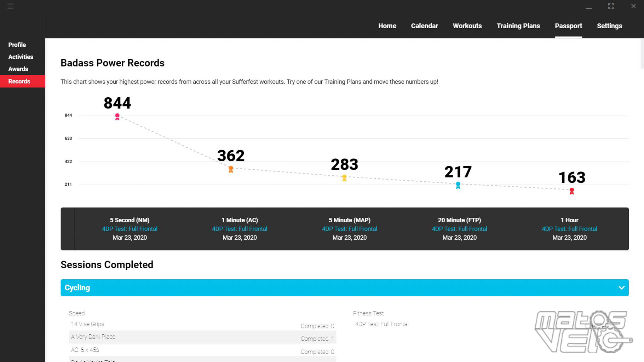Open 4DP Test link under 1 Minute (AC)

(x=240, y=229)
